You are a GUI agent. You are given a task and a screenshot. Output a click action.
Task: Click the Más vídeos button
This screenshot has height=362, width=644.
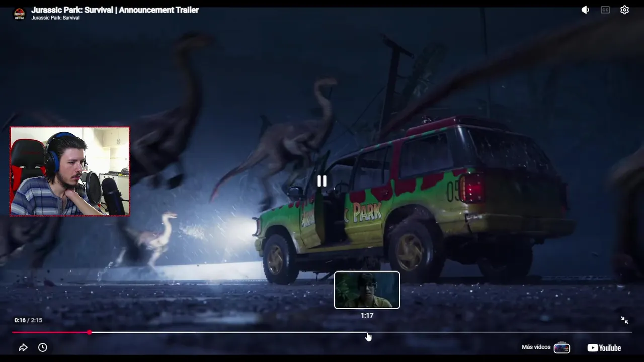(x=546, y=347)
